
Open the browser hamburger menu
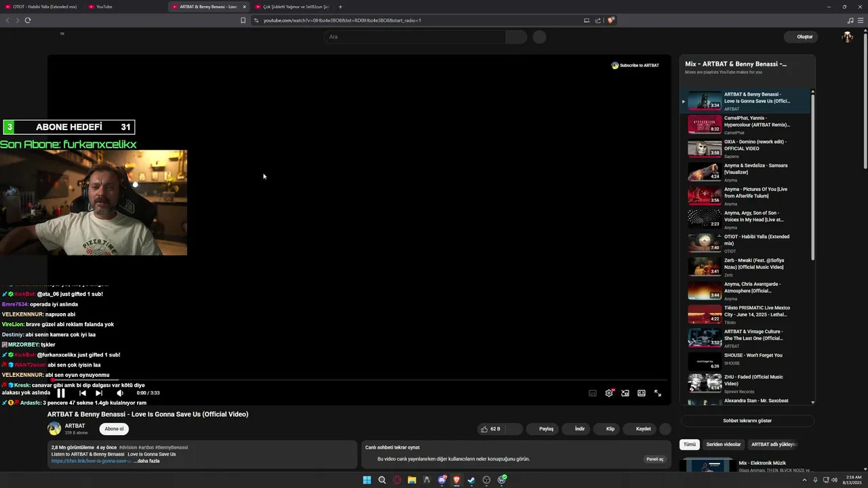(861, 20)
